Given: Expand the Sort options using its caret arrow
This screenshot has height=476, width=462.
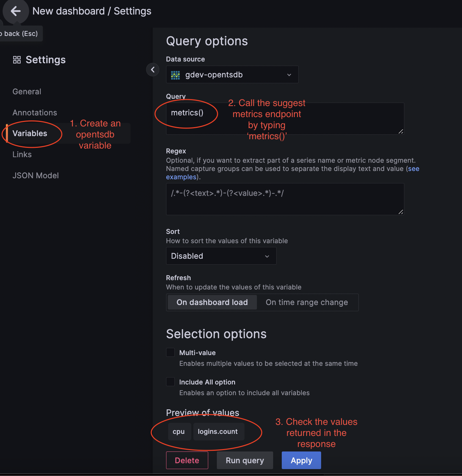Looking at the screenshot, I should pyautogui.click(x=267, y=256).
